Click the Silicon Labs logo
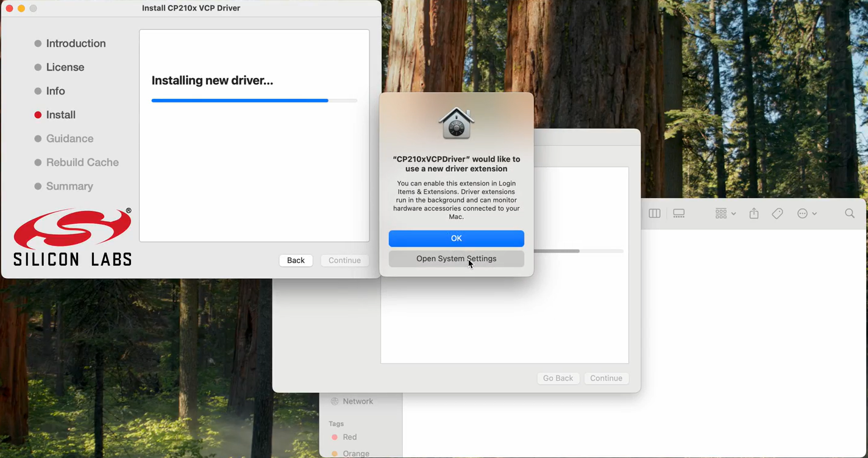Screen dimensions: 868x458 pyautogui.click(x=73, y=237)
